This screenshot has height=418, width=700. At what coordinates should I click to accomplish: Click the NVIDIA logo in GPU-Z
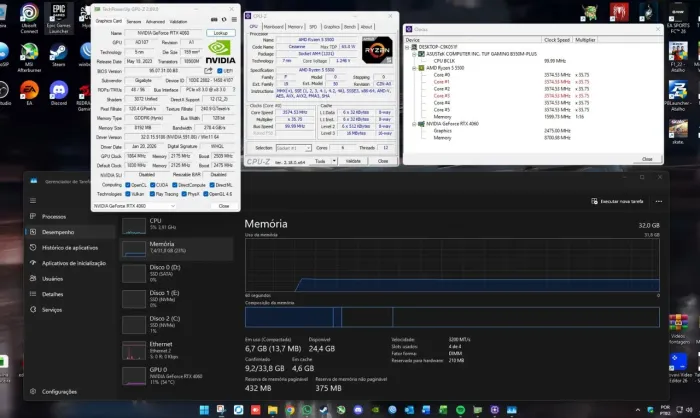coord(220,52)
